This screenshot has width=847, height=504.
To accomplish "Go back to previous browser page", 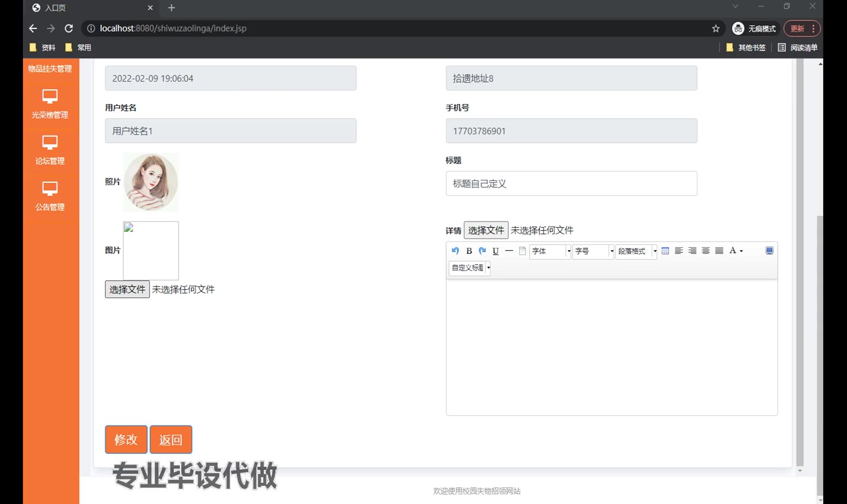I will pyautogui.click(x=33, y=28).
